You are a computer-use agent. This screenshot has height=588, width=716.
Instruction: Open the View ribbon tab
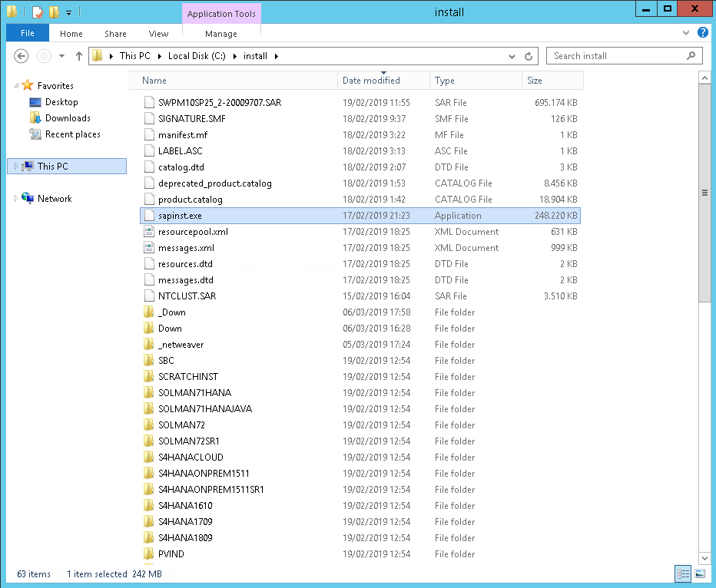coord(158,34)
